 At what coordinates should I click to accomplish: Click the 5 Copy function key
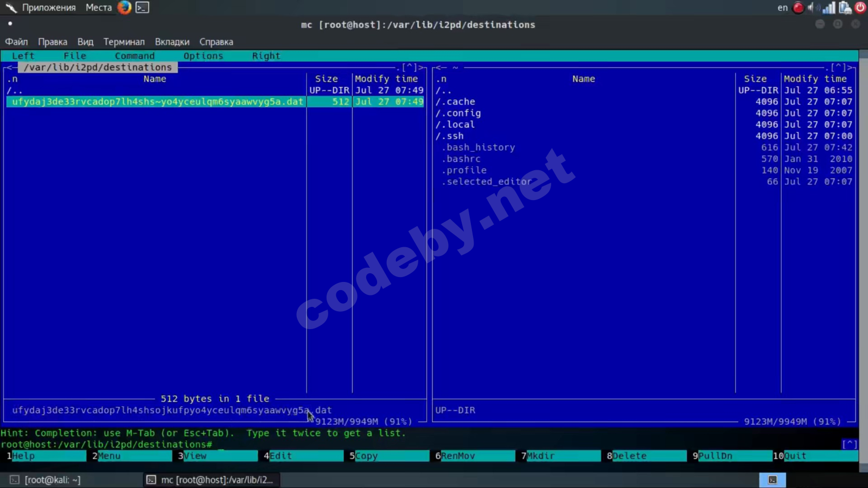(389, 456)
